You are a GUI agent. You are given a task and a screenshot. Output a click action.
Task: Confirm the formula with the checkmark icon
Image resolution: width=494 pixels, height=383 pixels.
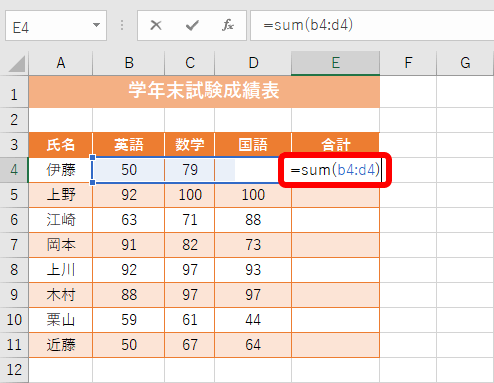point(192,25)
